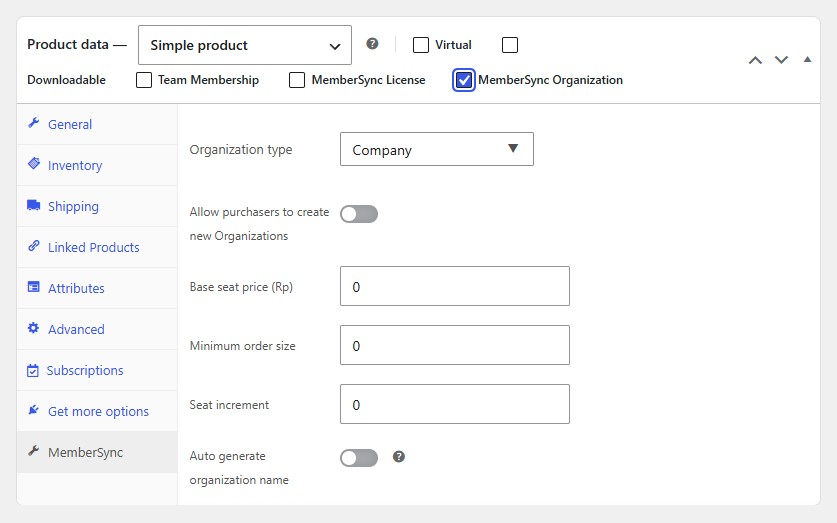The width and height of the screenshot is (837, 523).
Task: Click the Subscriptions calendar icon
Action: pyautogui.click(x=33, y=370)
